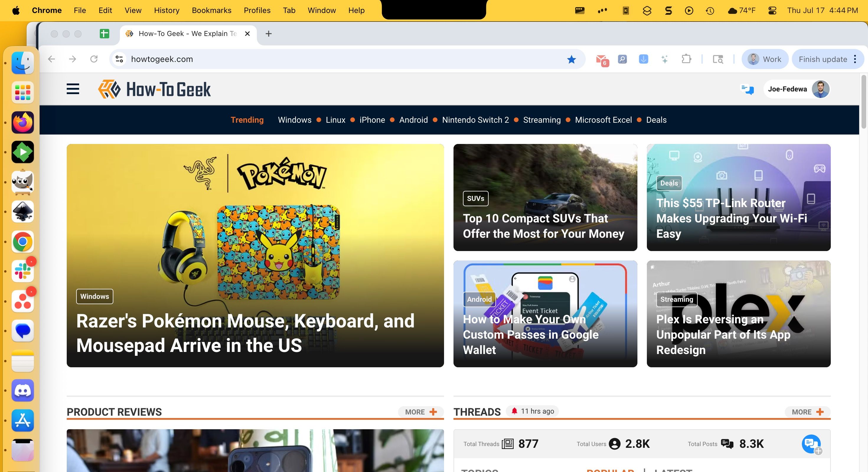Image resolution: width=868 pixels, height=472 pixels.
Task: Open the How-To Geek hamburger menu
Action: click(x=73, y=89)
